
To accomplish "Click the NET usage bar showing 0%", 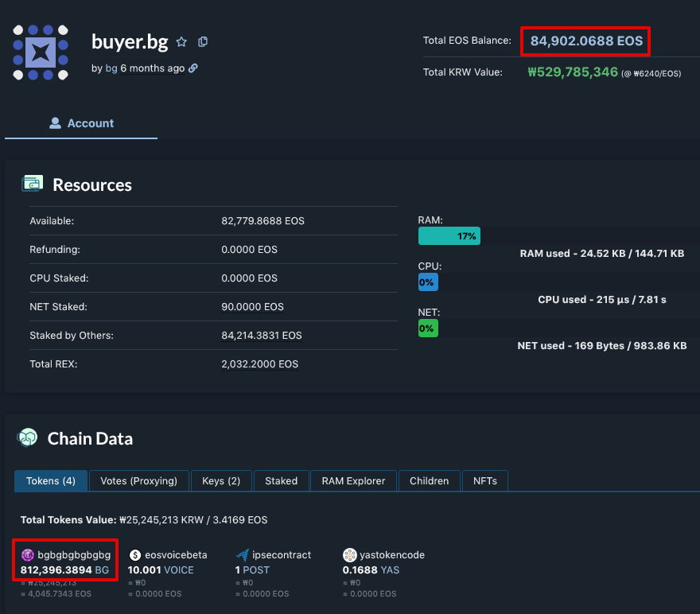I will (428, 328).
